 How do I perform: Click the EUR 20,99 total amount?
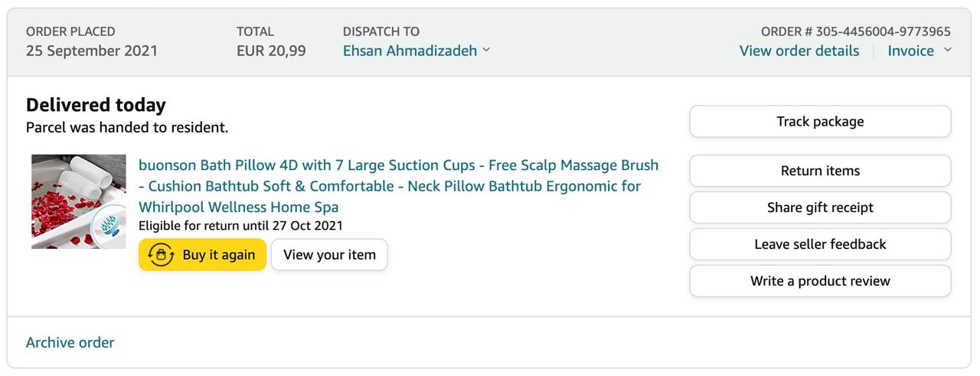click(x=271, y=51)
